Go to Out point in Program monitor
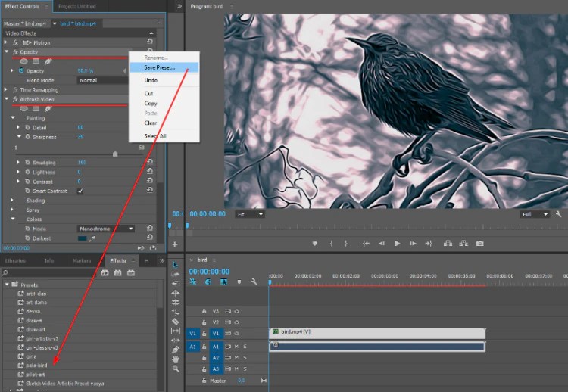568x392 pixels. click(429, 244)
